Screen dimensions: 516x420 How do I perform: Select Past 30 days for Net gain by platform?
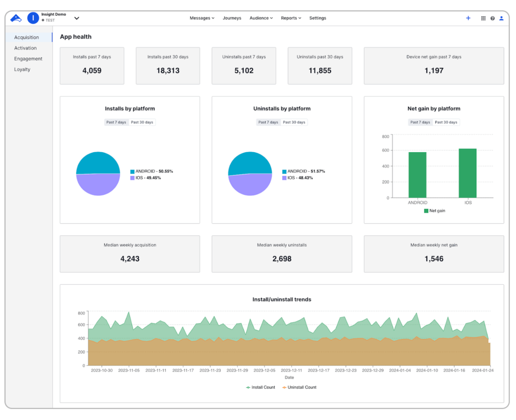[x=446, y=122]
